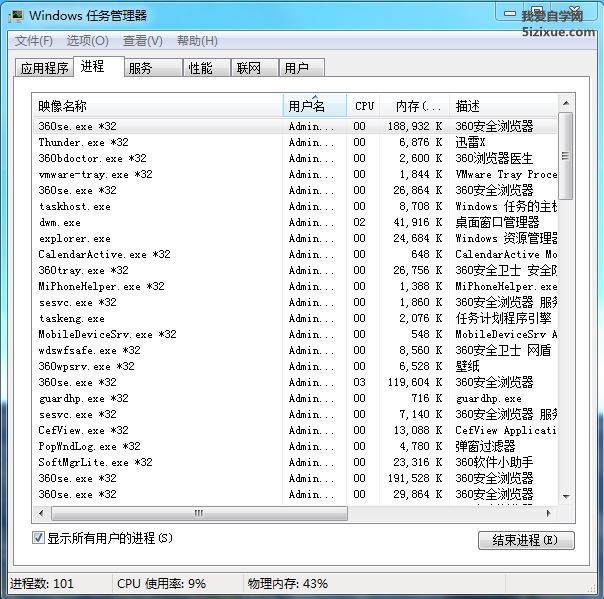The image size is (604, 599).
Task: Click the horizontal scrollbar left arrow
Action: point(41,513)
